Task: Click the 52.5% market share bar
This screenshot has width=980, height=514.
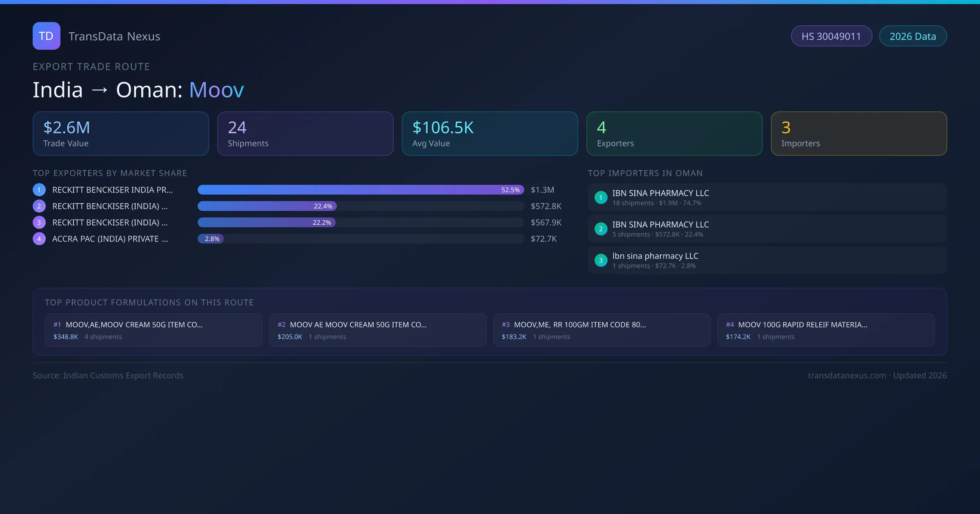Action: point(361,190)
